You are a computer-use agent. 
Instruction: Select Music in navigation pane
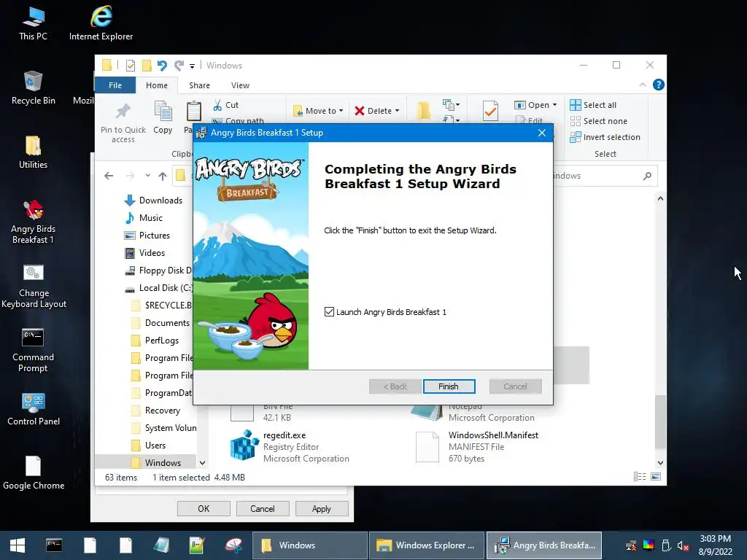[x=144, y=217]
